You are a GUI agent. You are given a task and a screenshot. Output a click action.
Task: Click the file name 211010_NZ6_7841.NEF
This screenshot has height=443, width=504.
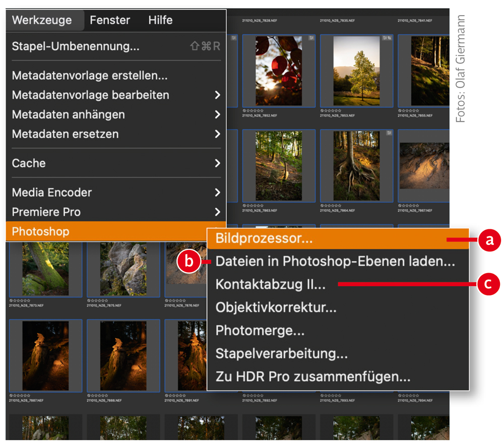coord(415,21)
